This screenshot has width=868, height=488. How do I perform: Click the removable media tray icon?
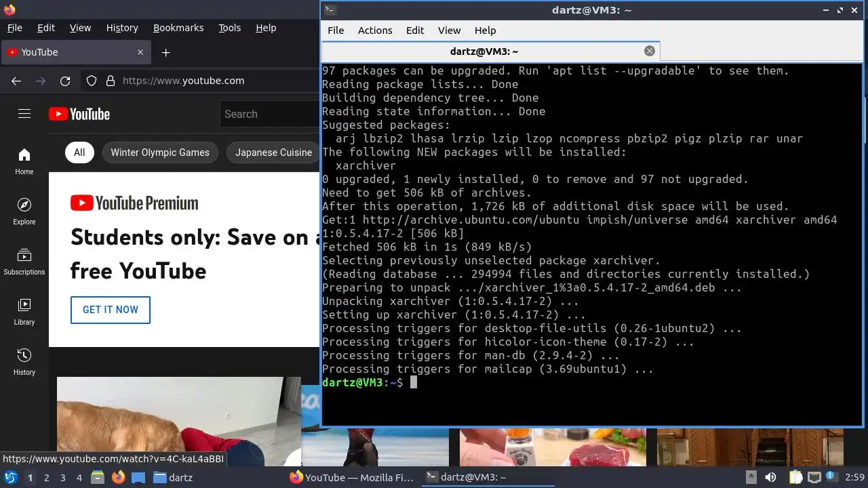751,477
